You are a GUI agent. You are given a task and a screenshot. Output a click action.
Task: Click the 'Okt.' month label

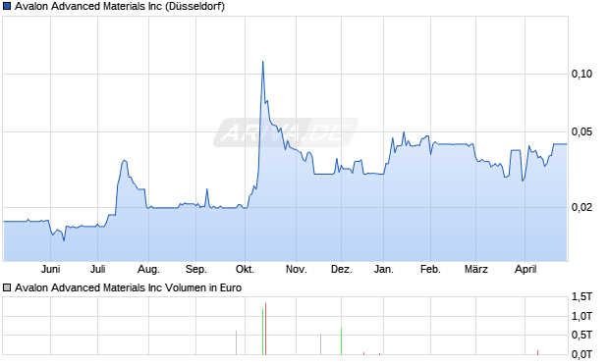tap(245, 269)
